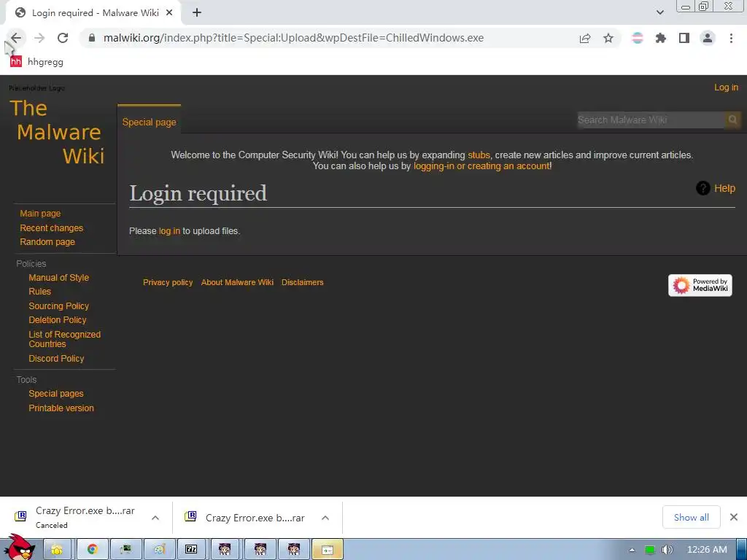This screenshot has width=747, height=560.
Task: Click the inline log in link
Action: pyautogui.click(x=169, y=231)
